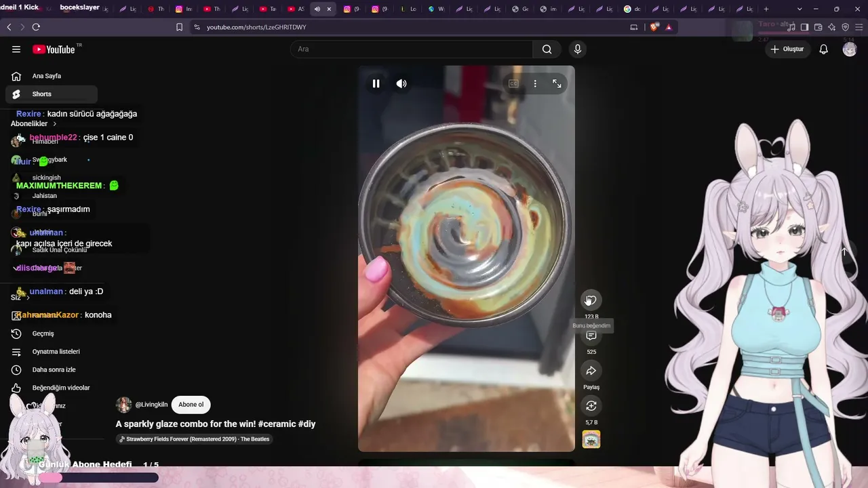
Task: Toggle the browser sidebar panel
Action: [804, 27]
